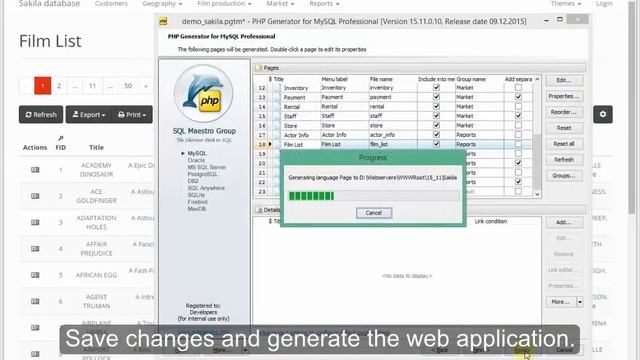
Task: Click the Reset button
Action: point(564,128)
